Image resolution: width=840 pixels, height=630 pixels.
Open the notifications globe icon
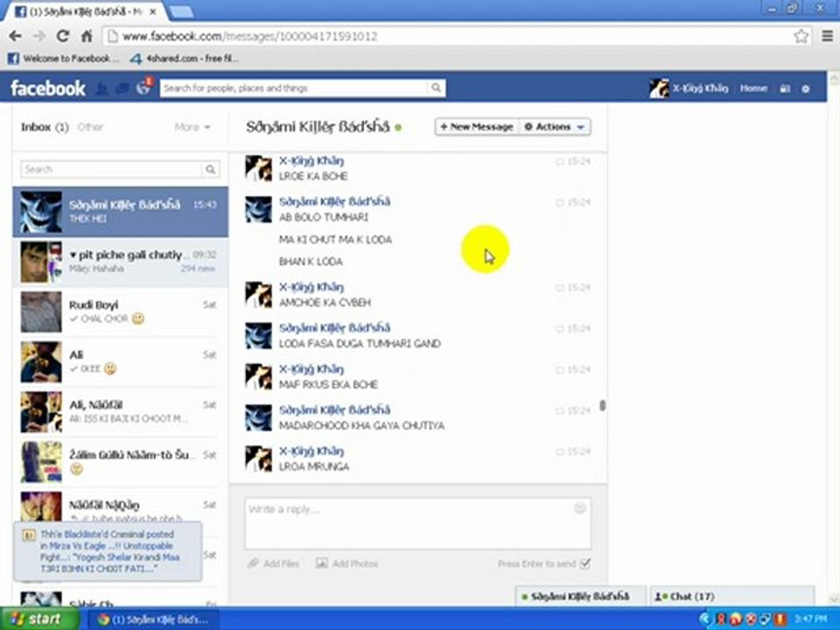click(143, 88)
